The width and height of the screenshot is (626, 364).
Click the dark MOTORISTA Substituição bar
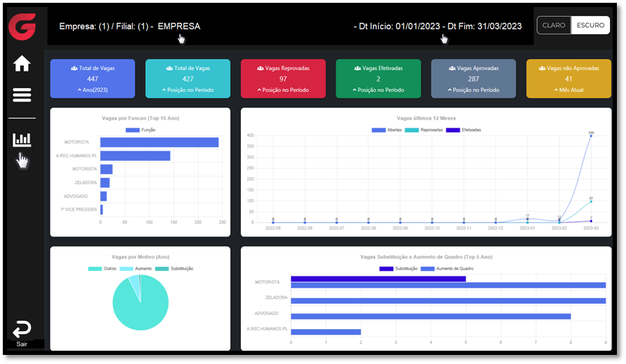coord(378,279)
